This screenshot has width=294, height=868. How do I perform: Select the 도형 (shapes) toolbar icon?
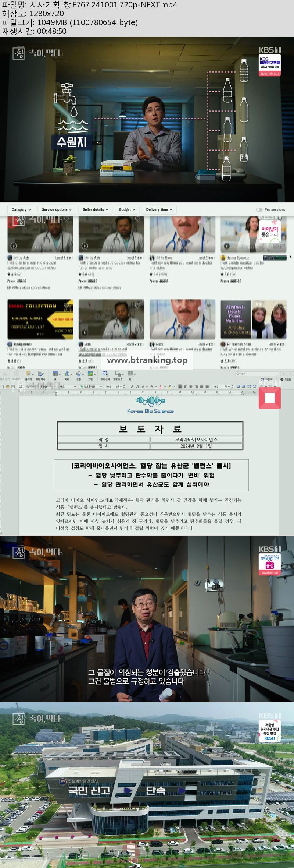[x=78, y=375]
